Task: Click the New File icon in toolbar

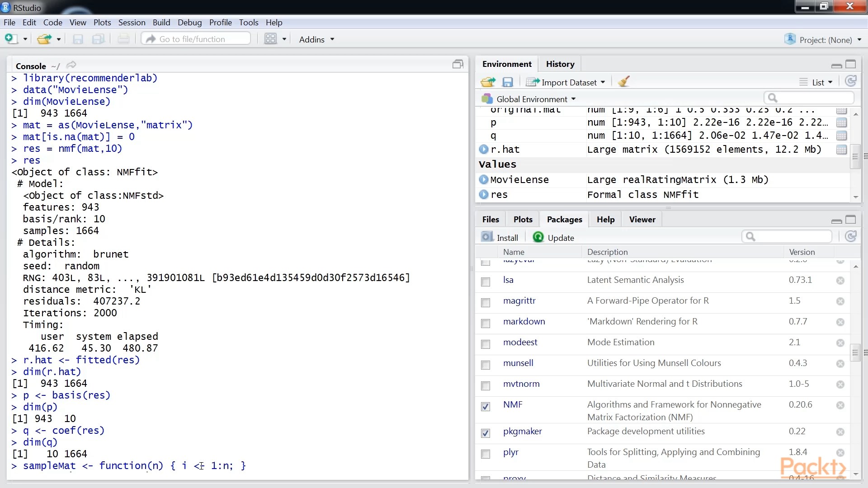Action: tap(11, 39)
